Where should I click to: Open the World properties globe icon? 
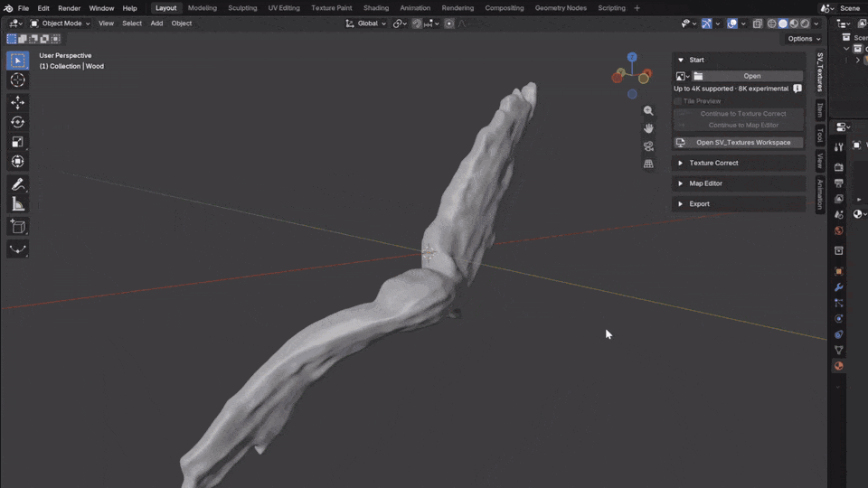click(839, 230)
